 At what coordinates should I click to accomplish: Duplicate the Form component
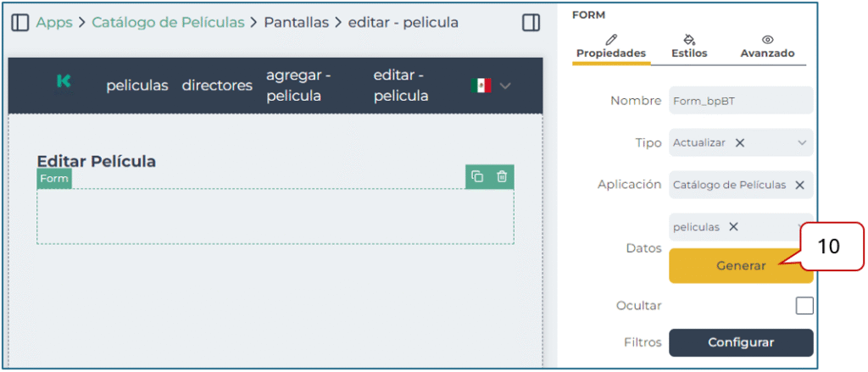coord(477,176)
